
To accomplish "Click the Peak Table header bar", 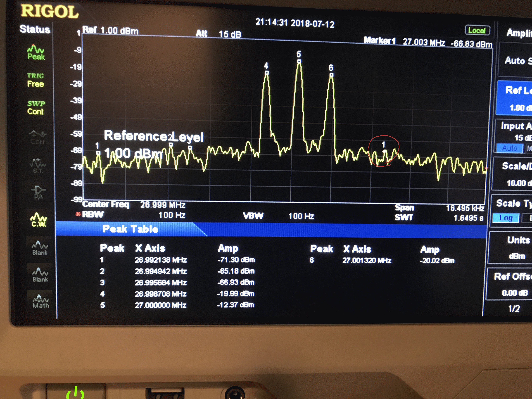I will click(x=271, y=229).
